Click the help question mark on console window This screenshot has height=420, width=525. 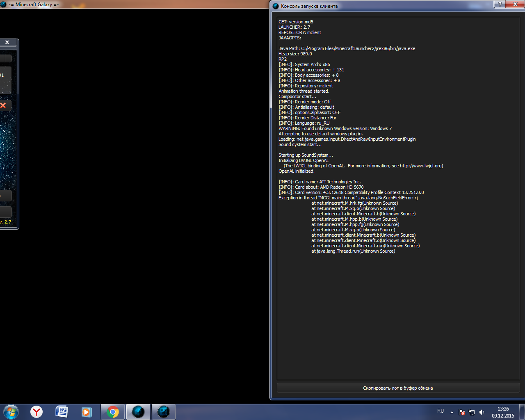coord(500,4)
